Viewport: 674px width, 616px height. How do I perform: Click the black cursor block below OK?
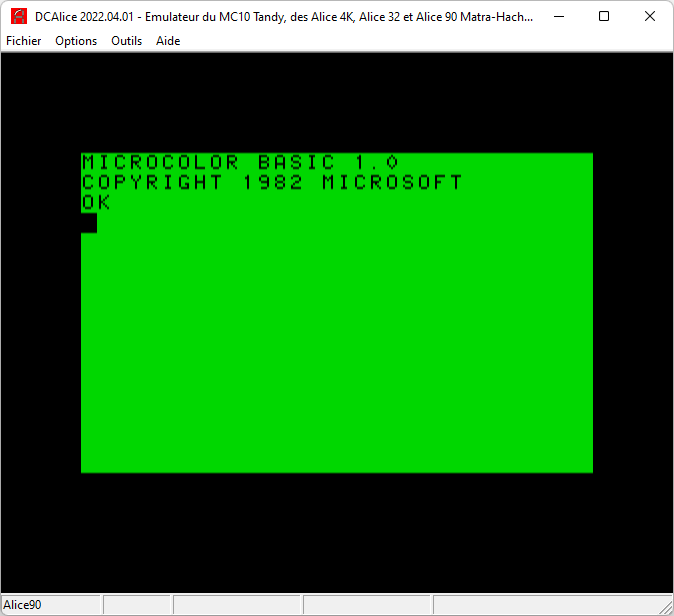(x=89, y=223)
